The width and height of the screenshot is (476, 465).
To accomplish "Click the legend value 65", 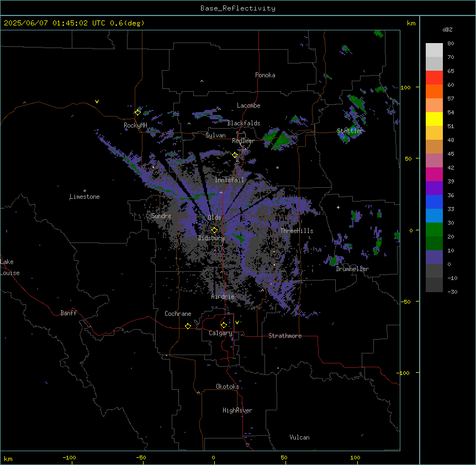I will click(451, 71).
